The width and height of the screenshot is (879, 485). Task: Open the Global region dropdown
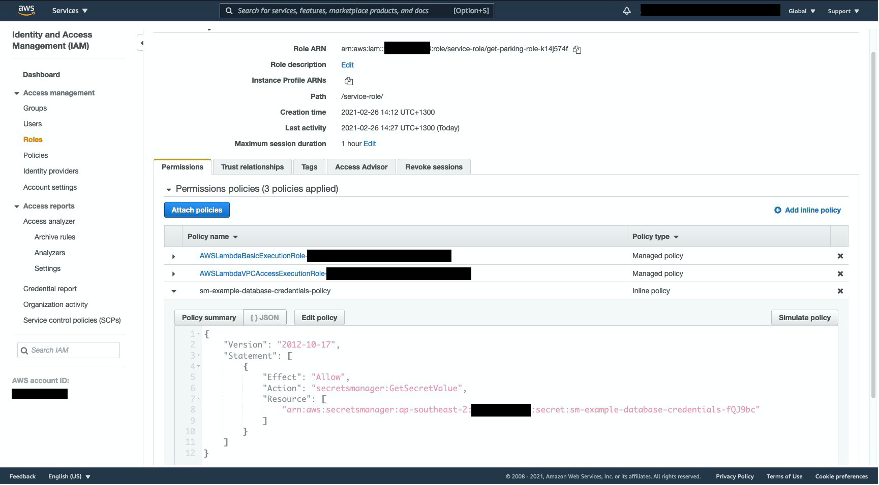pos(801,11)
